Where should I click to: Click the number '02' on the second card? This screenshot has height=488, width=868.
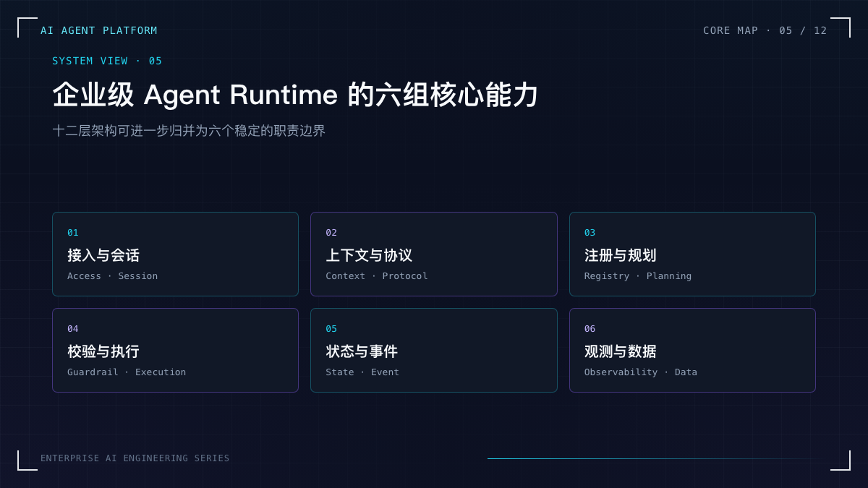pyautogui.click(x=331, y=233)
